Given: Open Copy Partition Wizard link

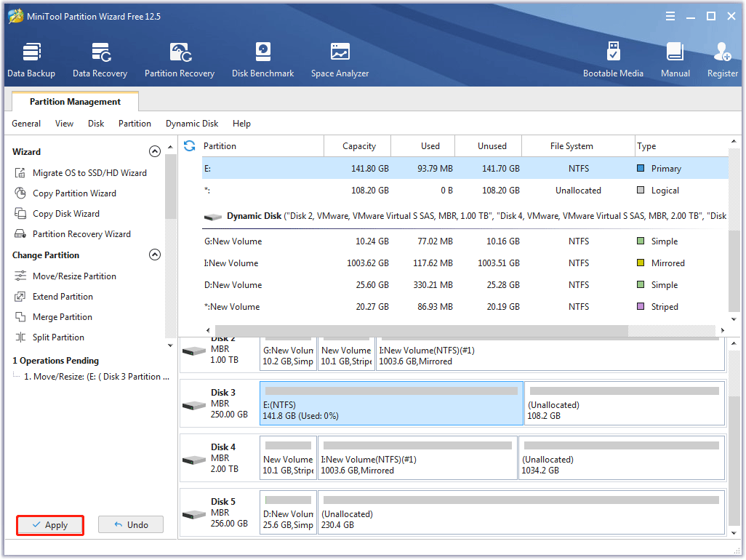Looking at the screenshot, I should click(74, 193).
